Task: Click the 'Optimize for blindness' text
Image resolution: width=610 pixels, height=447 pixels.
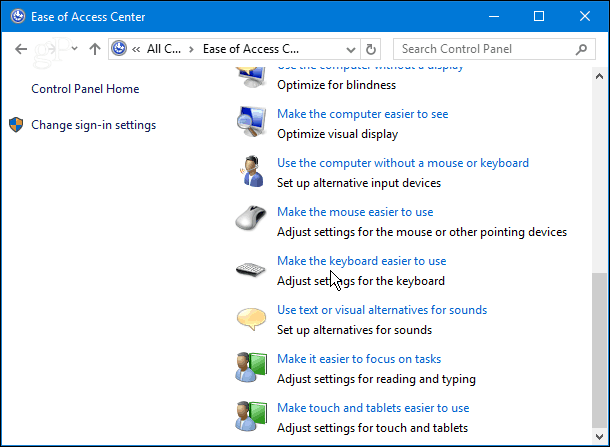Action: (337, 85)
